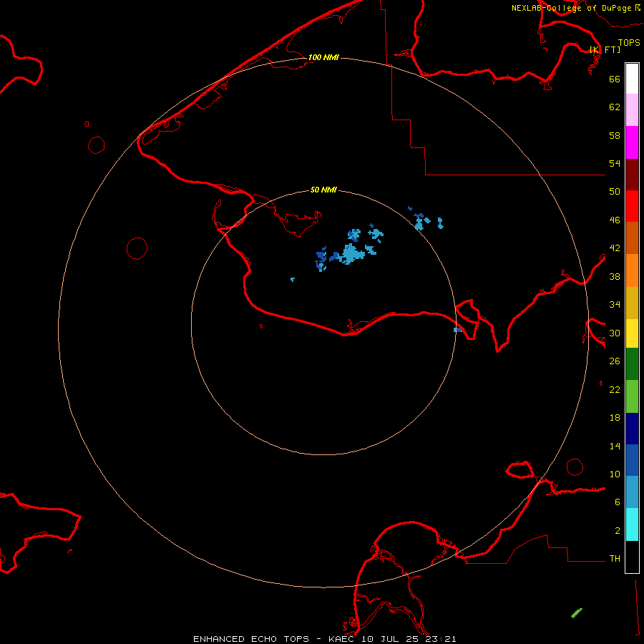Click the TH legend label

pyautogui.click(x=615, y=559)
